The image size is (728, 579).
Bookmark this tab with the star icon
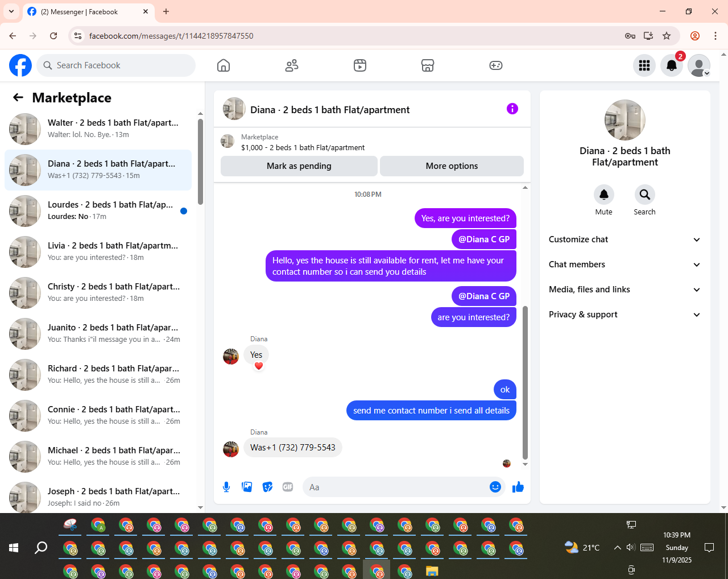click(x=667, y=36)
